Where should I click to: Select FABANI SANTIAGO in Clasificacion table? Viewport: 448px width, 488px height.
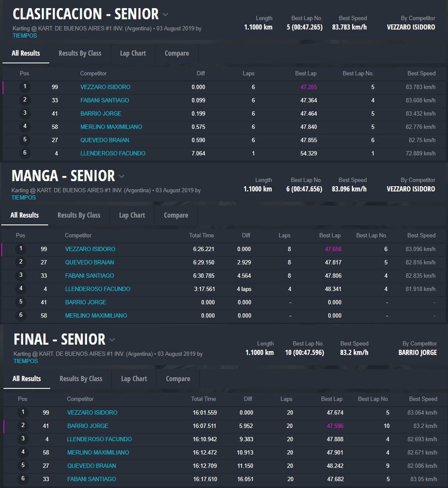pyautogui.click(x=104, y=100)
